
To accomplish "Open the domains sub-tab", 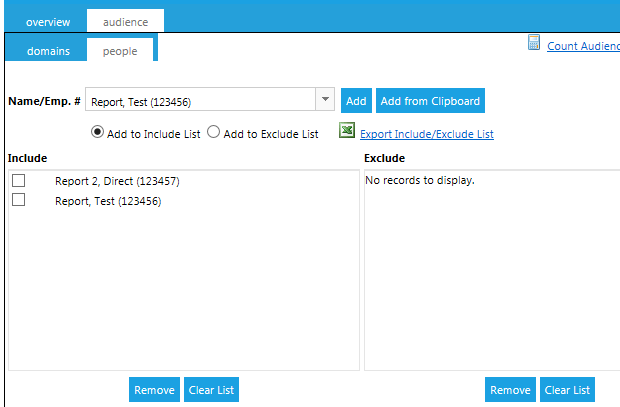I will tap(48, 50).
